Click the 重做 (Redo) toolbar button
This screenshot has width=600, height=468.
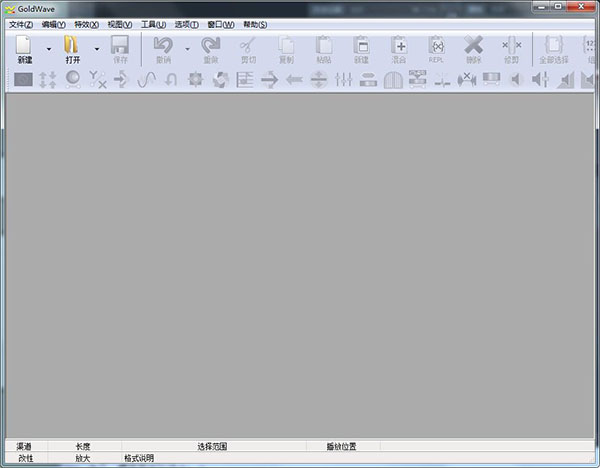[211, 46]
